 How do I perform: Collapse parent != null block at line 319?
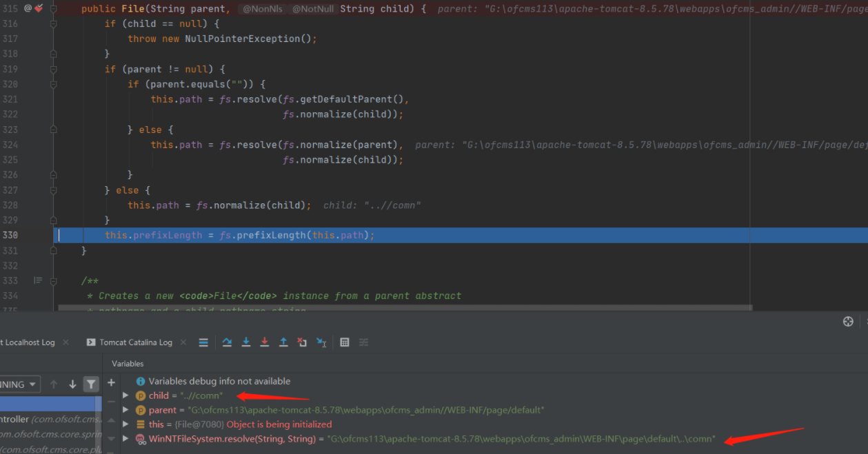click(x=54, y=69)
